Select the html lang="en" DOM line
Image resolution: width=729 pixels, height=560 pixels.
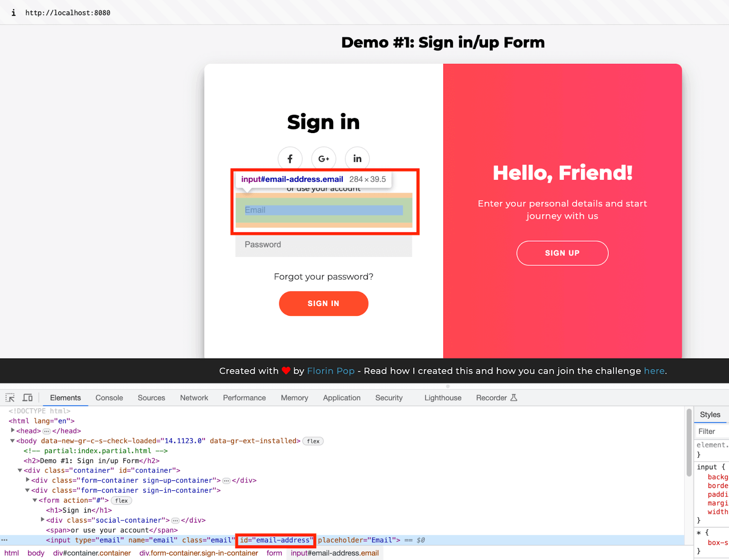click(x=41, y=421)
